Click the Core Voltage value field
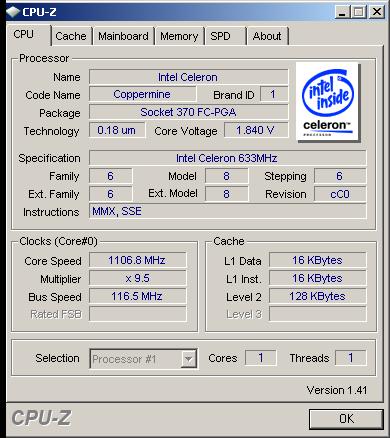Screen dimensions: 390x438 256,130
